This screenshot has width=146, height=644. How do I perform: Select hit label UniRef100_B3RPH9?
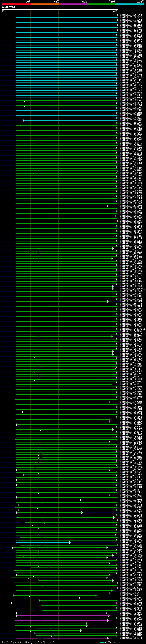pyautogui.click(x=131, y=236)
